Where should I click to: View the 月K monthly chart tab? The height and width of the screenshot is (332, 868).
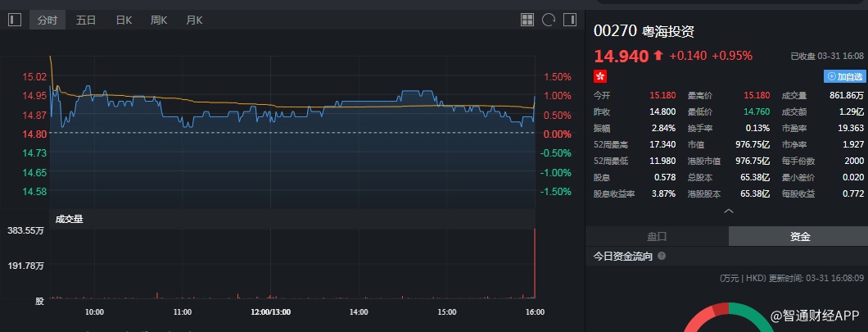[194, 20]
